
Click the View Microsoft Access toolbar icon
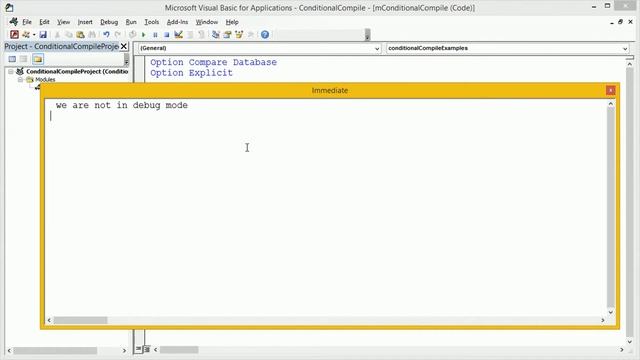(14, 35)
